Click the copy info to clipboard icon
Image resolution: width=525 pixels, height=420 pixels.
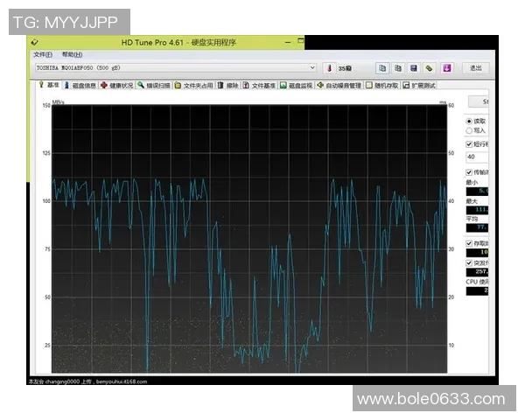pyautogui.click(x=382, y=67)
